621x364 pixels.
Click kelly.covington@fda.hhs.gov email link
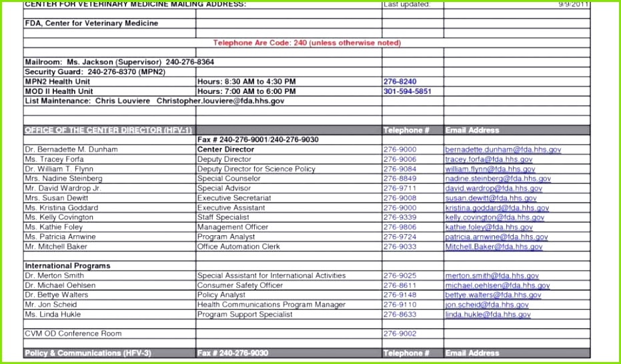point(495,217)
